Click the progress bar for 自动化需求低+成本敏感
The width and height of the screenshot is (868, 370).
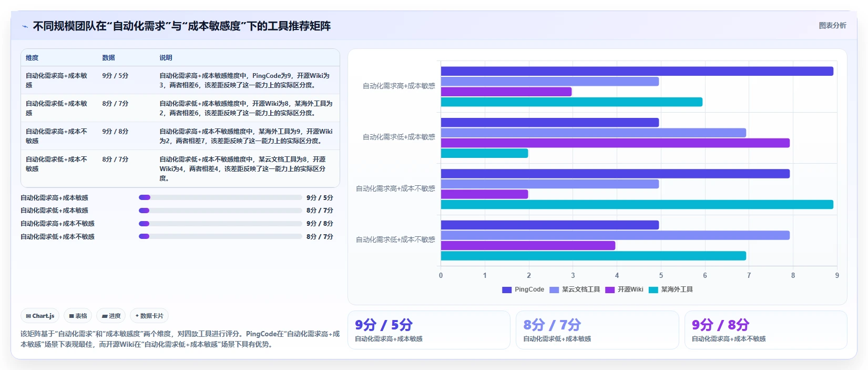click(x=220, y=211)
